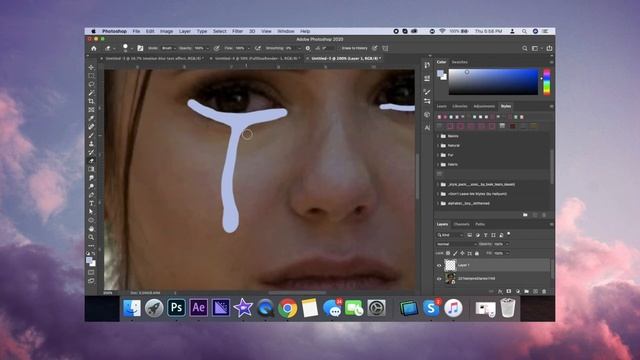640x360 pixels.
Task: Open the Character panel icon in the collapsed dock
Action: coord(427,128)
